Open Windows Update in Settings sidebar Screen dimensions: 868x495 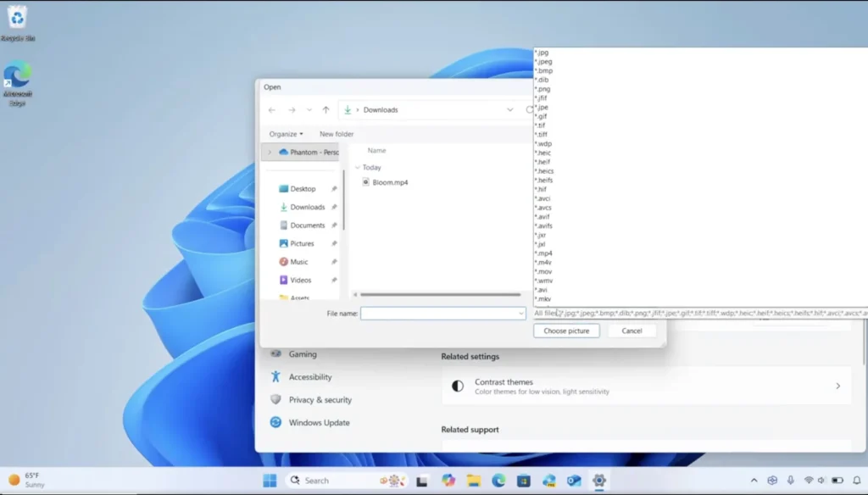(x=319, y=422)
